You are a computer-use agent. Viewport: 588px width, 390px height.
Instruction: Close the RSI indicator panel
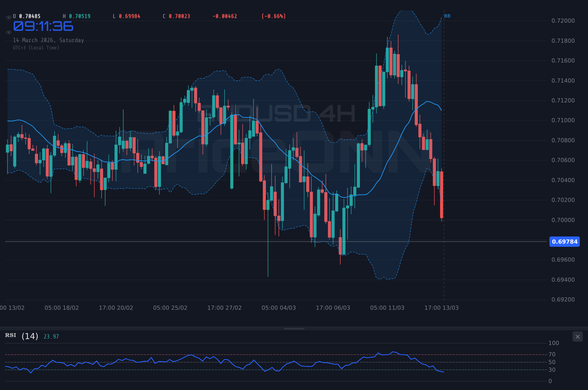[578, 336]
